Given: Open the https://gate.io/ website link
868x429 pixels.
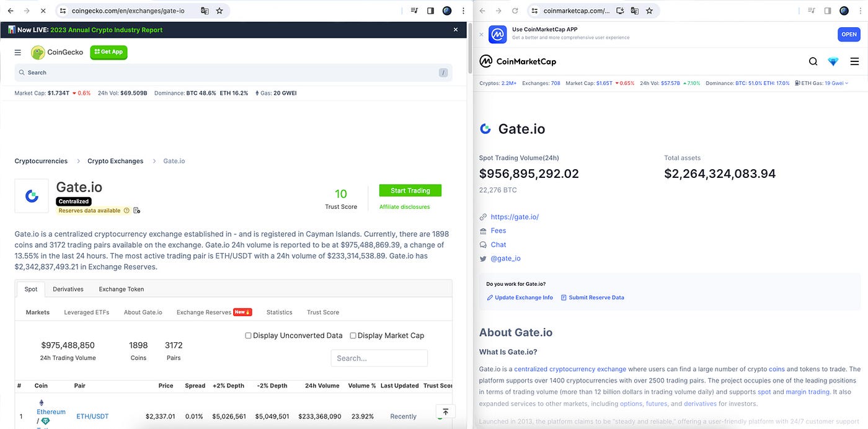Looking at the screenshot, I should (515, 217).
